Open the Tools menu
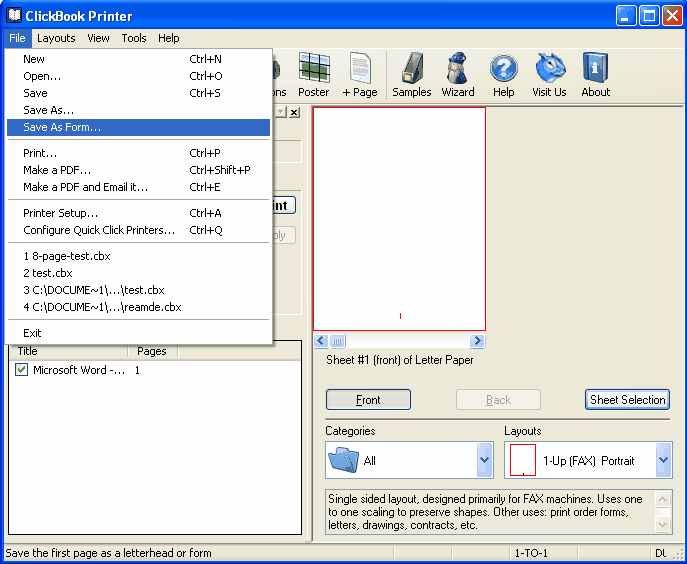The height and width of the screenshot is (564, 687). pyautogui.click(x=134, y=38)
